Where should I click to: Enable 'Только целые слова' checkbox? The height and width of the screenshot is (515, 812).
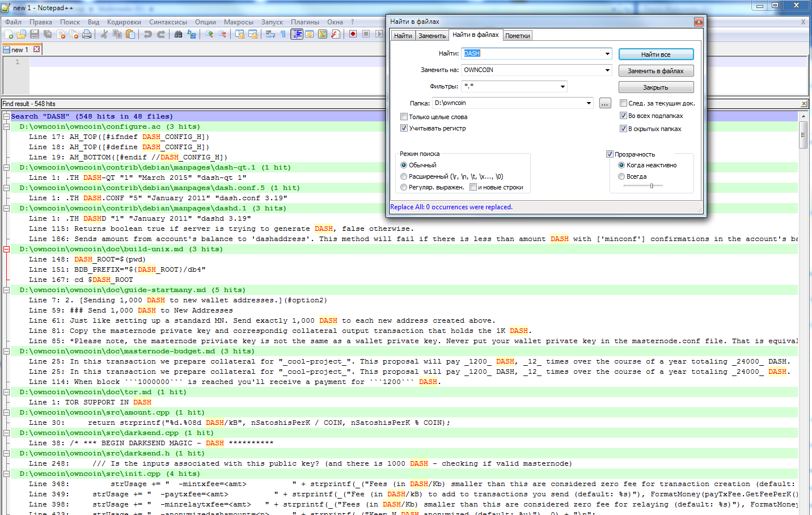coord(404,117)
